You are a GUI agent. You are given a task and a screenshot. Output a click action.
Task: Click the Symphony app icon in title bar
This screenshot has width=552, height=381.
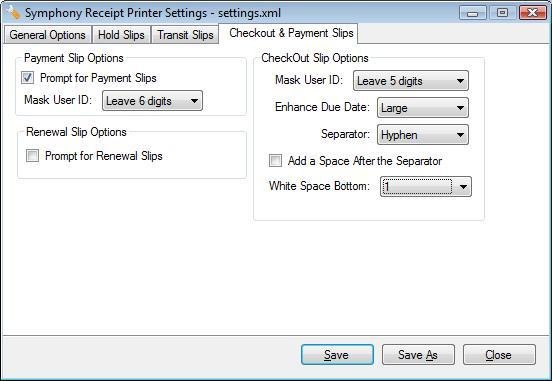click(x=13, y=12)
